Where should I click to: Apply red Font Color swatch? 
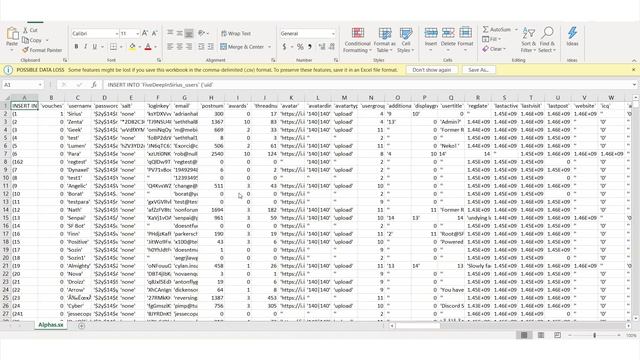click(x=148, y=47)
